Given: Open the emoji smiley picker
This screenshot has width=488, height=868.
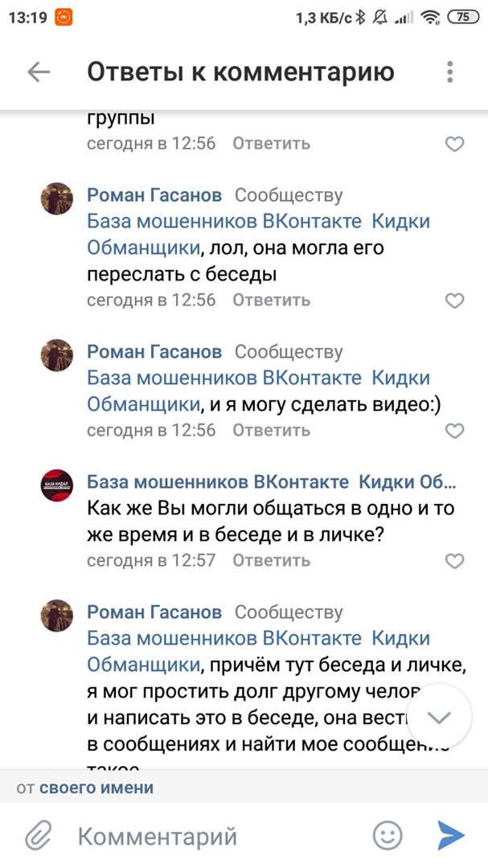Looking at the screenshot, I should click(x=388, y=836).
